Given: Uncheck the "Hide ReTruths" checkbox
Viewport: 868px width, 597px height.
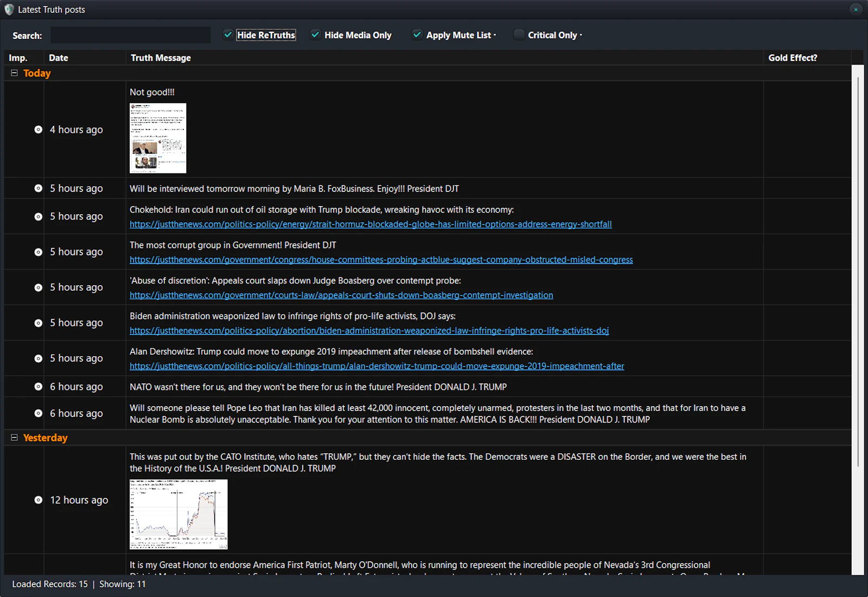Looking at the screenshot, I should tap(227, 34).
